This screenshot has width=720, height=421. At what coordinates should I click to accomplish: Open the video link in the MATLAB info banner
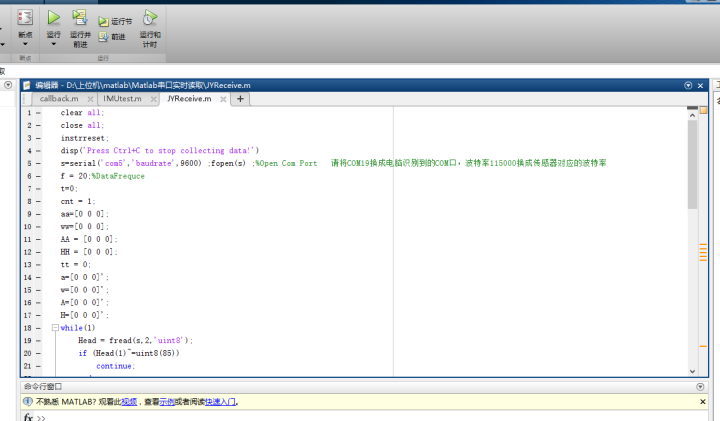[x=129, y=402]
